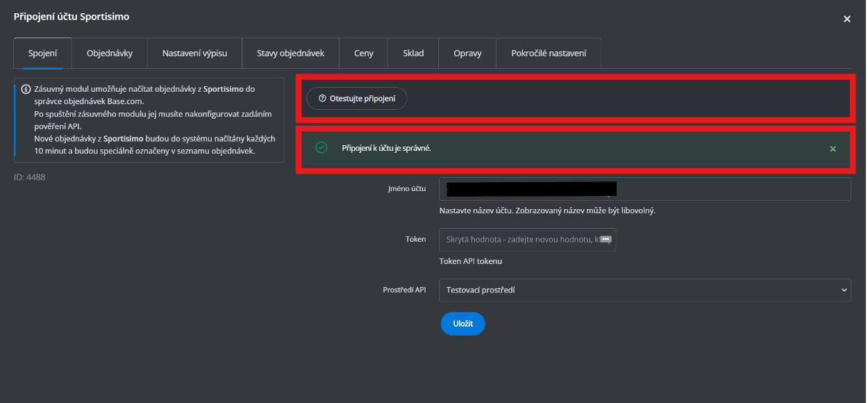This screenshot has height=403, width=868.
Task: Go to Stavy objednávek tab
Action: tap(290, 54)
